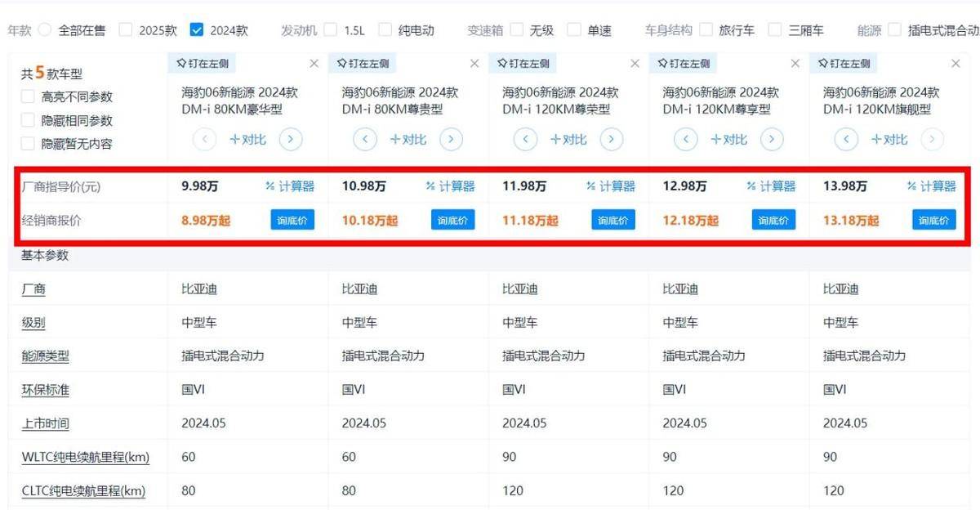Close the 120KM尊荣型 column
Image resolution: width=980 pixels, height=510 pixels.
635,63
